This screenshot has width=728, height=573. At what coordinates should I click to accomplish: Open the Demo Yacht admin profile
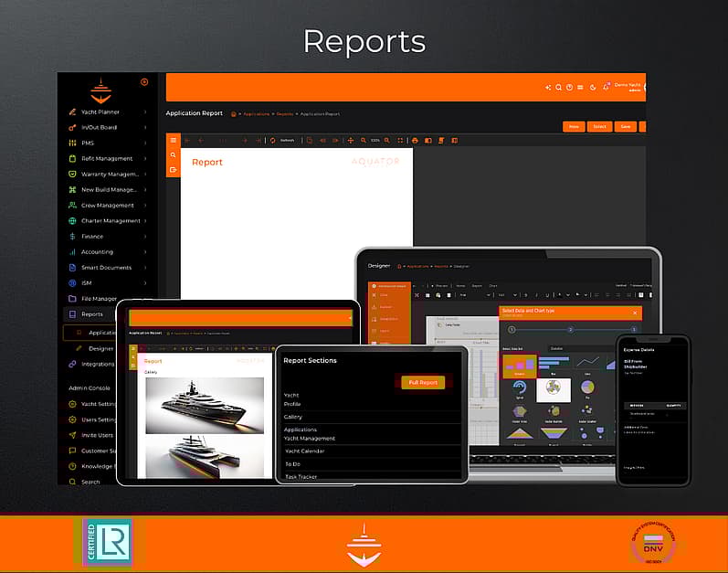point(629,87)
